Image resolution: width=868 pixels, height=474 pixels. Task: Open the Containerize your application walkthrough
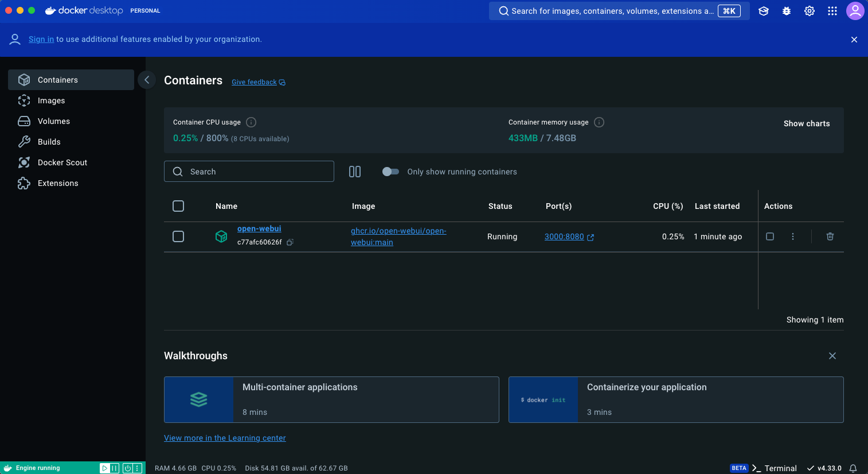(676, 400)
